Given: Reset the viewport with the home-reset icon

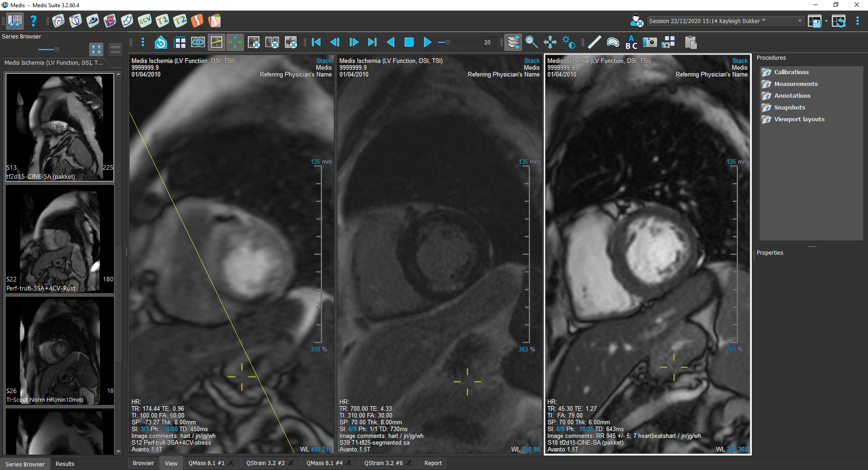Looking at the screenshot, I should [161, 43].
